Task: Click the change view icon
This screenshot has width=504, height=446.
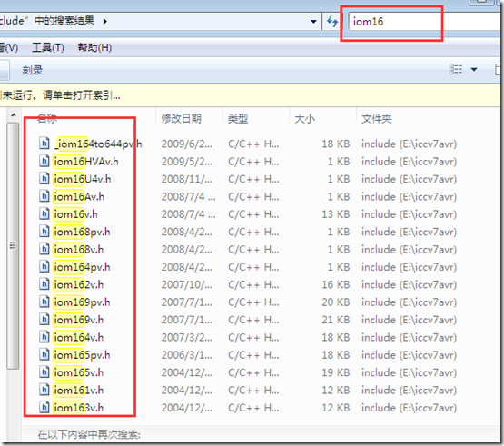Action: 456,69
